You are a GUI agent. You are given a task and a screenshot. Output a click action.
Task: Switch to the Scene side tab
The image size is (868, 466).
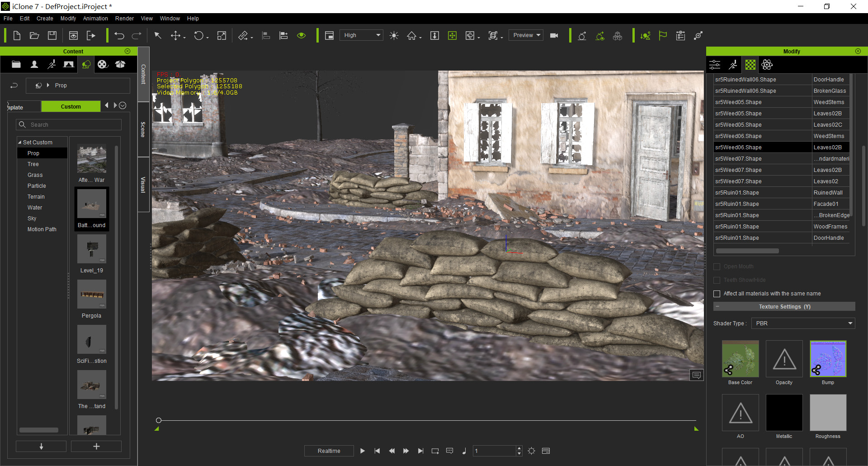(143, 130)
